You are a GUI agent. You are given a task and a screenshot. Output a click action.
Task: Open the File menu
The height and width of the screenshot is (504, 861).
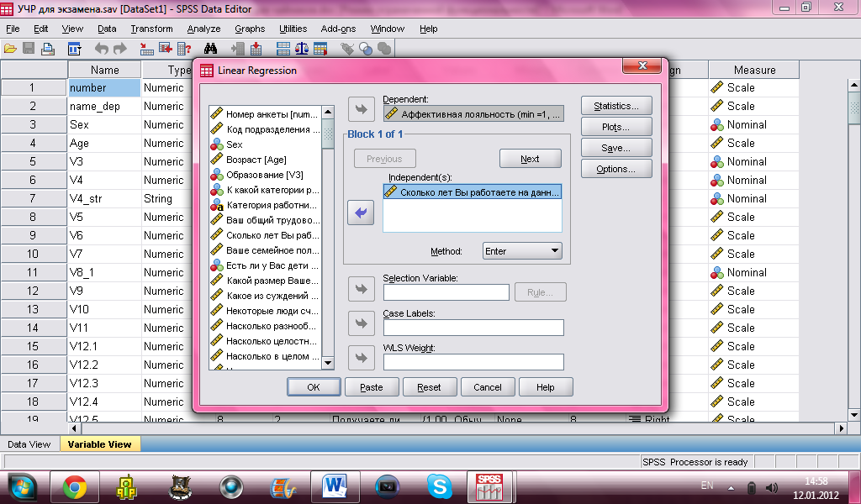coord(13,29)
